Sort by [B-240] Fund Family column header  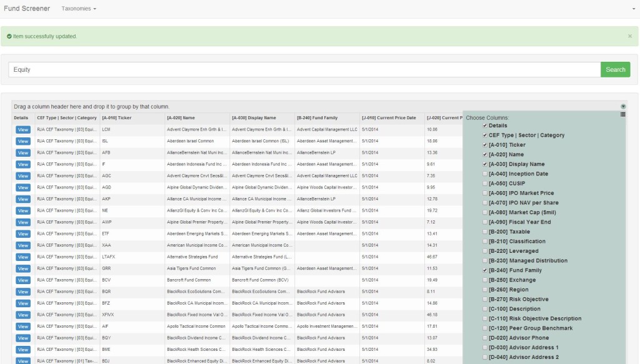(x=317, y=118)
